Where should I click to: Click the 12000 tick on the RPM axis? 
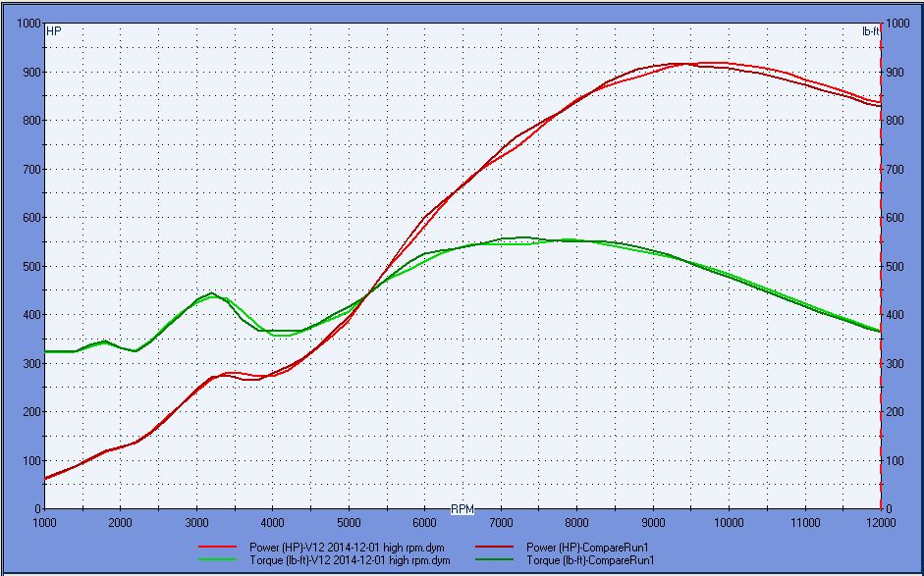click(x=881, y=523)
